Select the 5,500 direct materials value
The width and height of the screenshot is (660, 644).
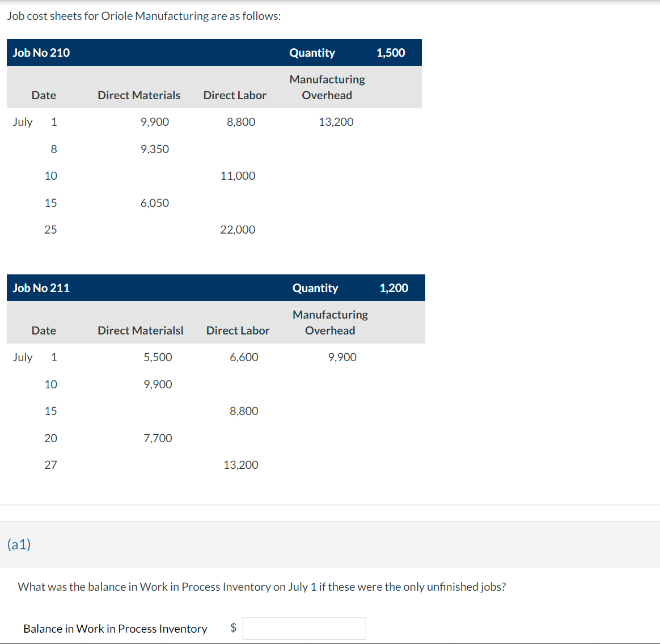pos(158,357)
